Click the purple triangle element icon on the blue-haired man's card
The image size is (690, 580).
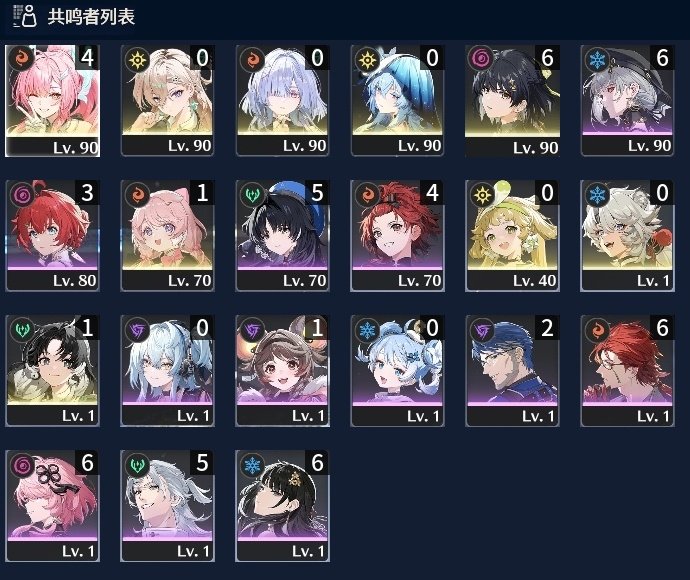482,330
